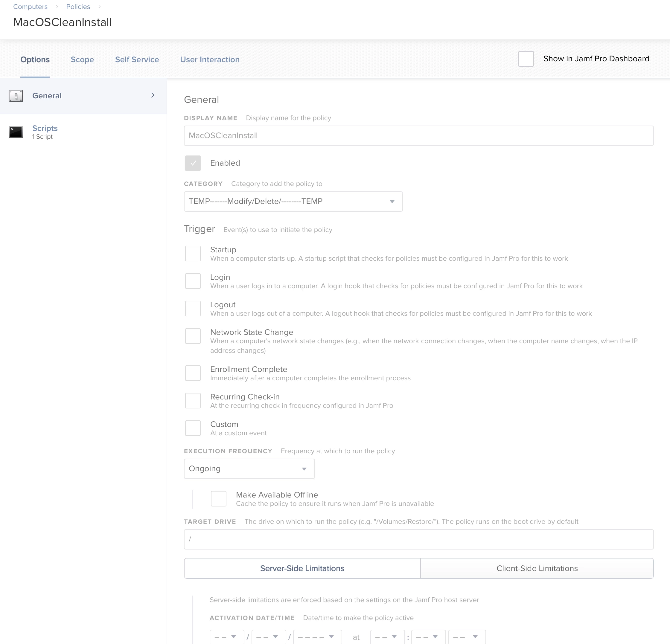The height and width of the screenshot is (644, 670).
Task: Toggle Show in Jamf Pro Dashboard checkbox
Action: tap(526, 59)
